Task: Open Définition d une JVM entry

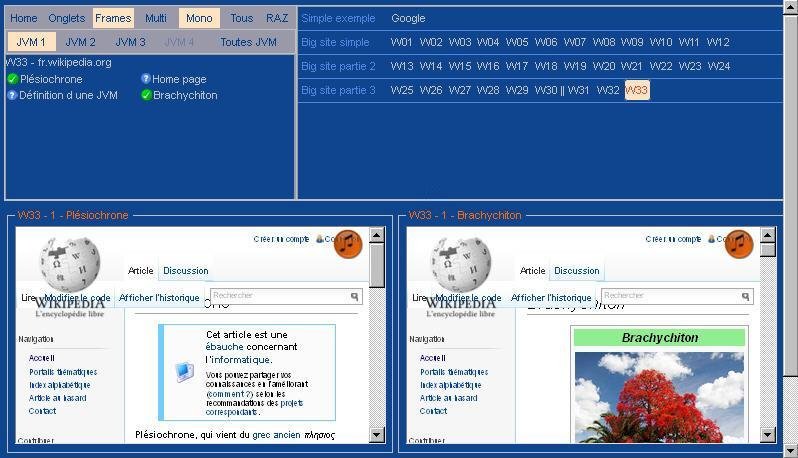Action: point(68,95)
